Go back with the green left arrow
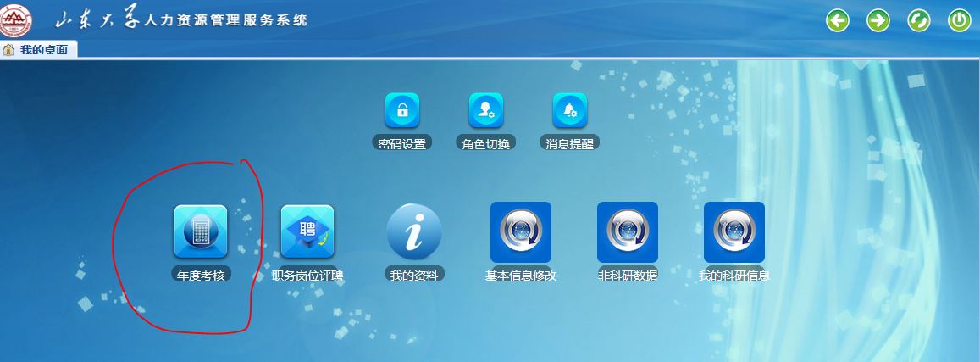The height and width of the screenshot is (362, 980). pyautogui.click(x=838, y=20)
